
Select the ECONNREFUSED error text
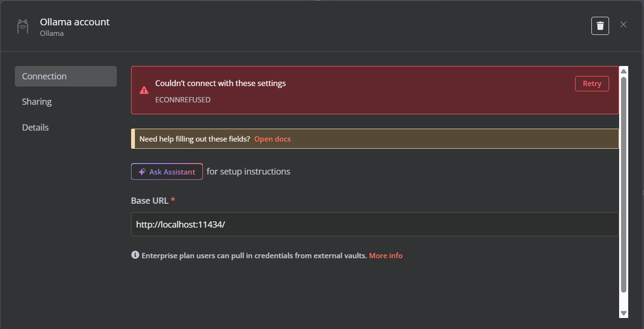tap(183, 100)
